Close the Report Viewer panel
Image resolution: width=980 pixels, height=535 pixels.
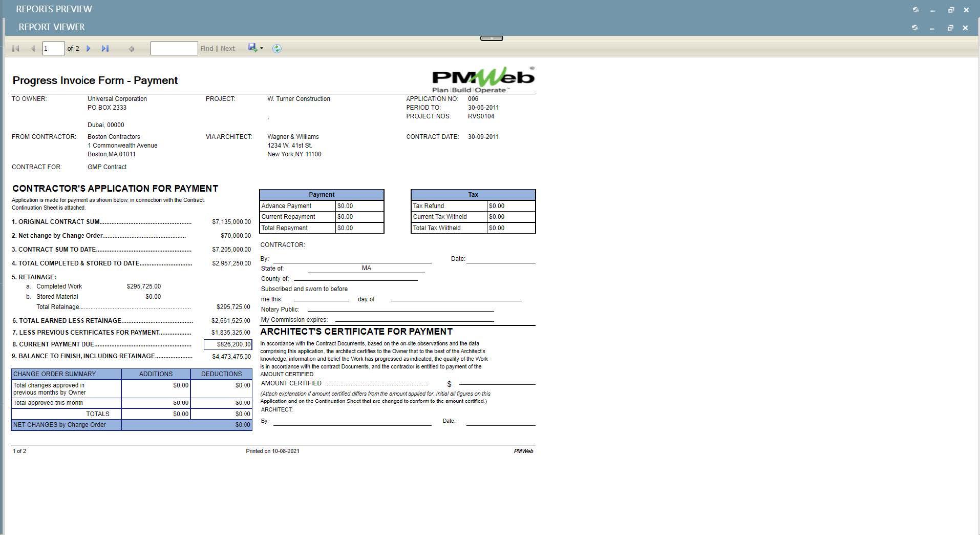(965, 28)
